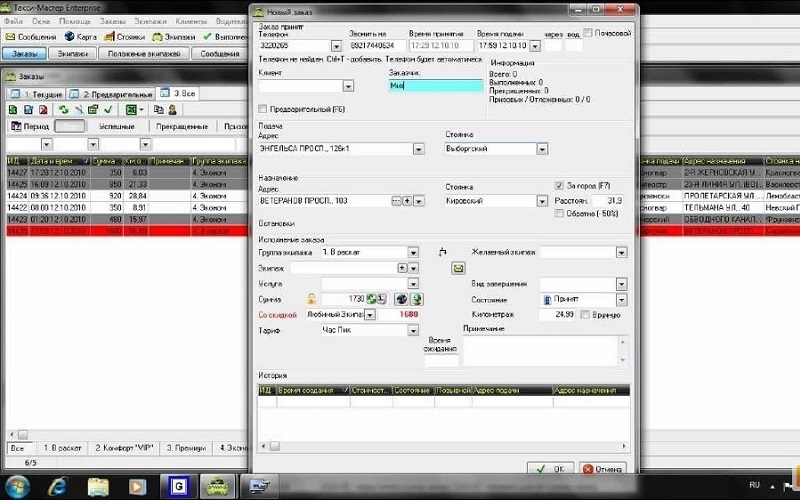
Task: Expand Желаемый экипаж dropdown
Action: point(621,252)
